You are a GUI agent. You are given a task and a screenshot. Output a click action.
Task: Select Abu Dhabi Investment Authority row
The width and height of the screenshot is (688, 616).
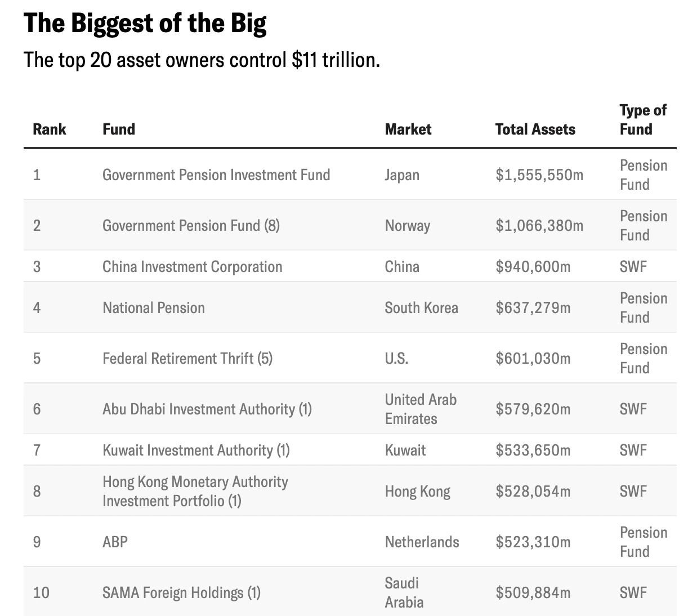[x=350, y=409]
